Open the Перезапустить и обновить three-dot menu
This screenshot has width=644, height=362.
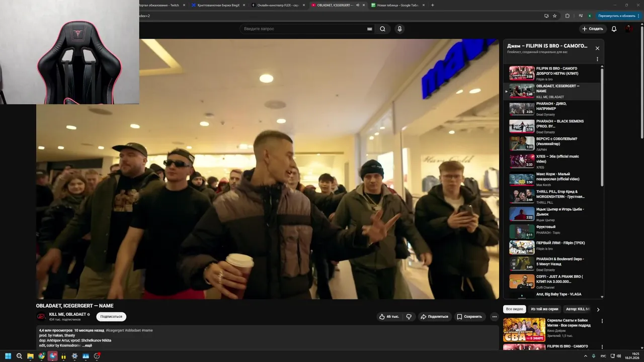[x=638, y=16]
